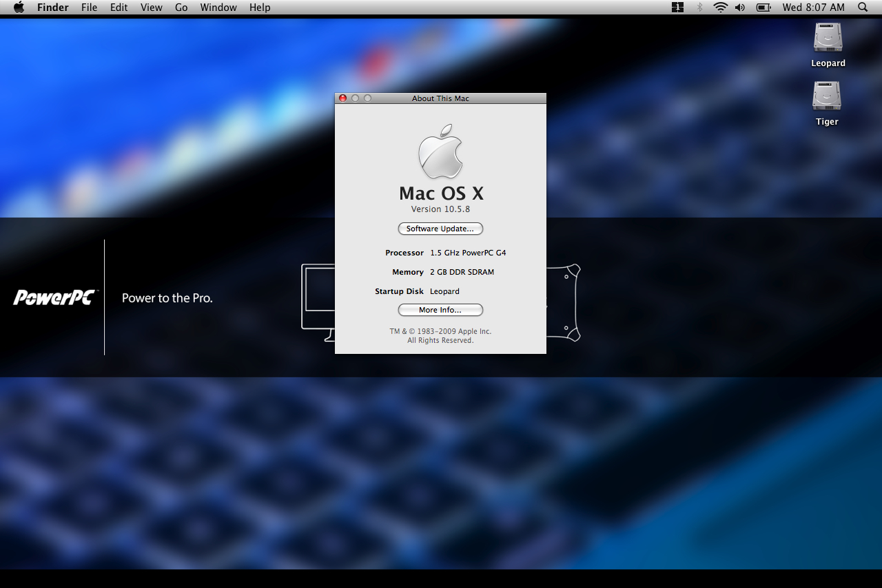The width and height of the screenshot is (882, 588).
Task: Click the Processor label
Action: [x=404, y=253]
